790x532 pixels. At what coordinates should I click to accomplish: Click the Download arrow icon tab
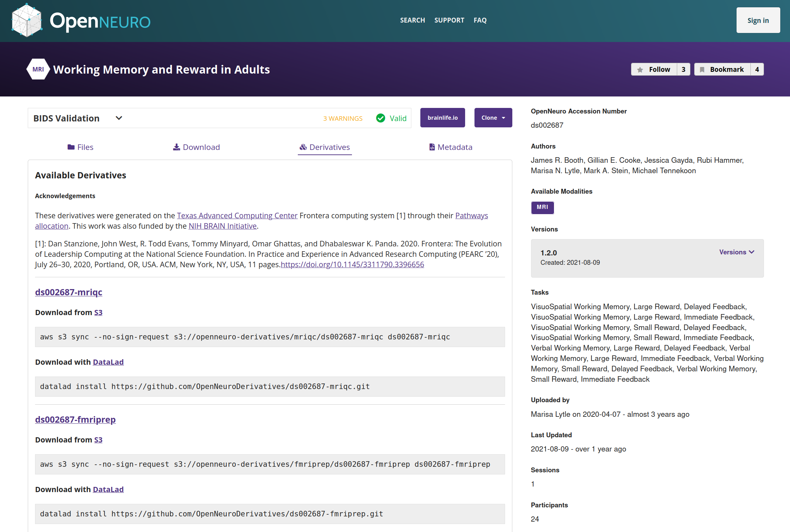pyautogui.click(x=177, y=147)
